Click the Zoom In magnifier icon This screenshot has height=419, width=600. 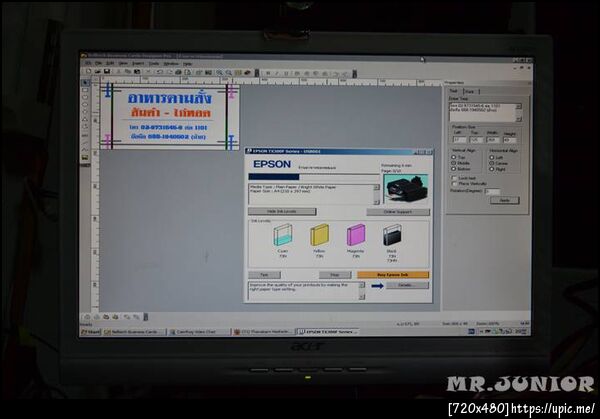219,72
